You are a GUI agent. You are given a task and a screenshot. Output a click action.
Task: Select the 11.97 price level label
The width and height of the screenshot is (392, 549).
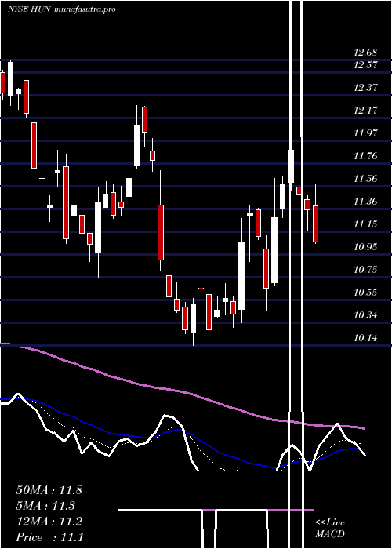click(366, 133)
